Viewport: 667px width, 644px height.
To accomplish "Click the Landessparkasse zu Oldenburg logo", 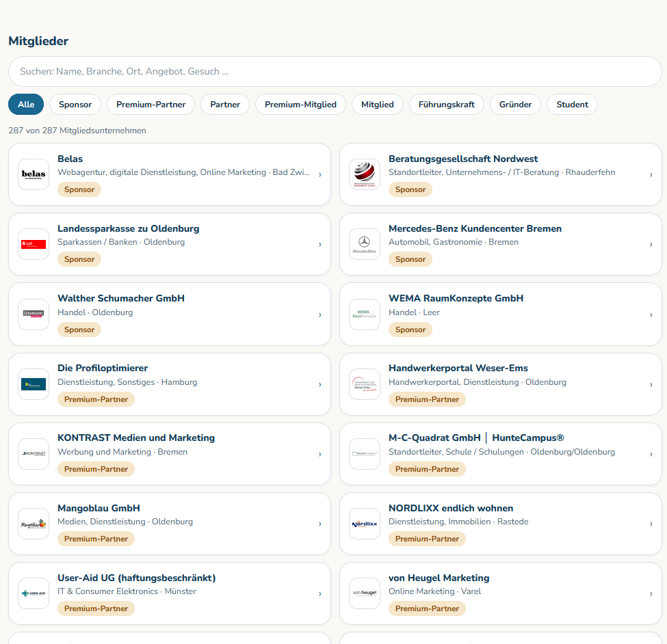I will pos(34,244).
